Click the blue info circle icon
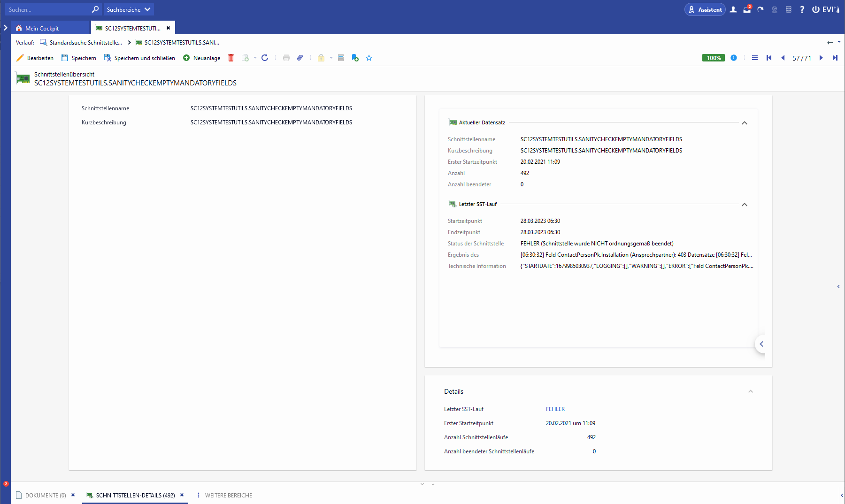 [x=734, y=58]
